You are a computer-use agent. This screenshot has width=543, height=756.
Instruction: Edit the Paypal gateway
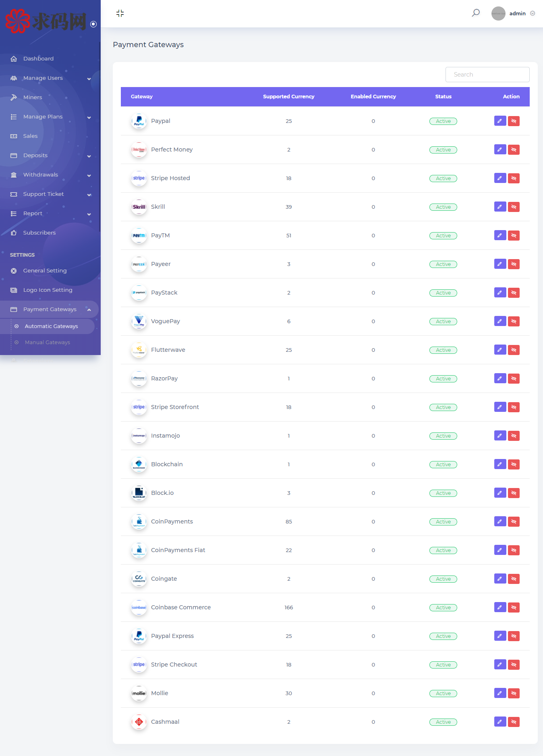pos(500,121)
